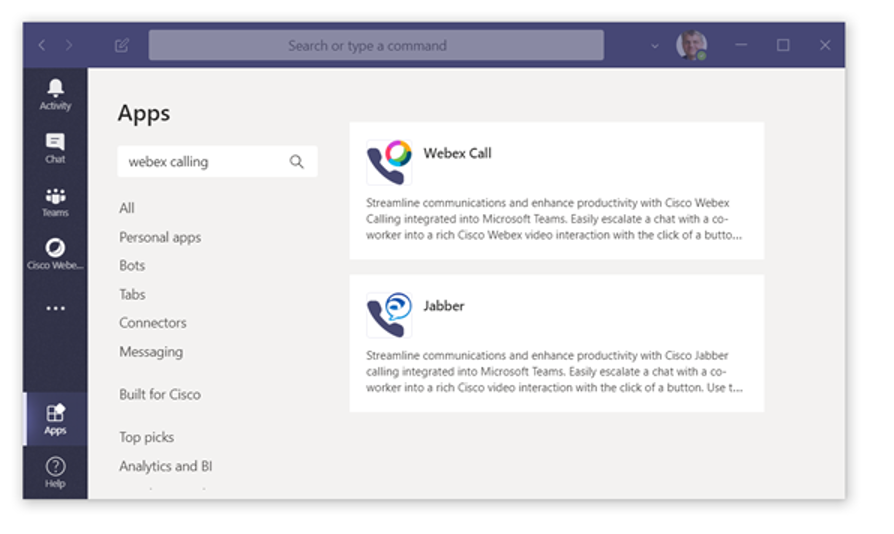This screenshot has width=894, height=534.
Task: Click the webex calling app search field
Action: [217, 161]
